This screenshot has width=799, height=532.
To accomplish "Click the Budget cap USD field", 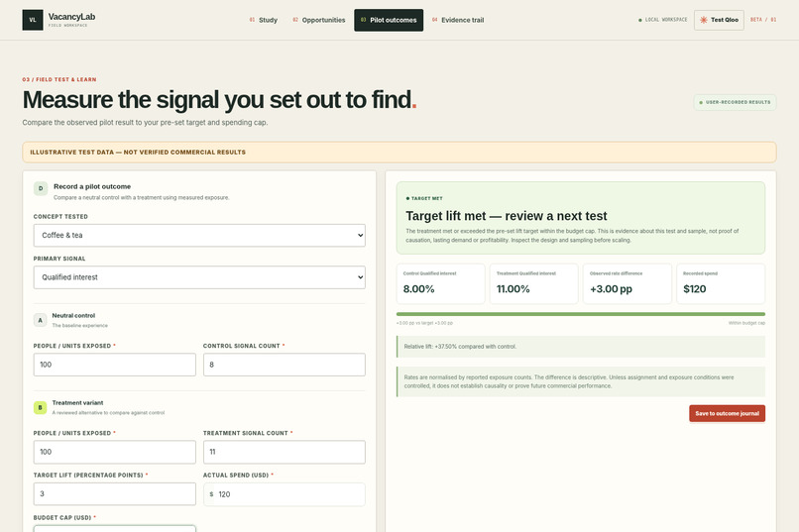I will [115, 528].
